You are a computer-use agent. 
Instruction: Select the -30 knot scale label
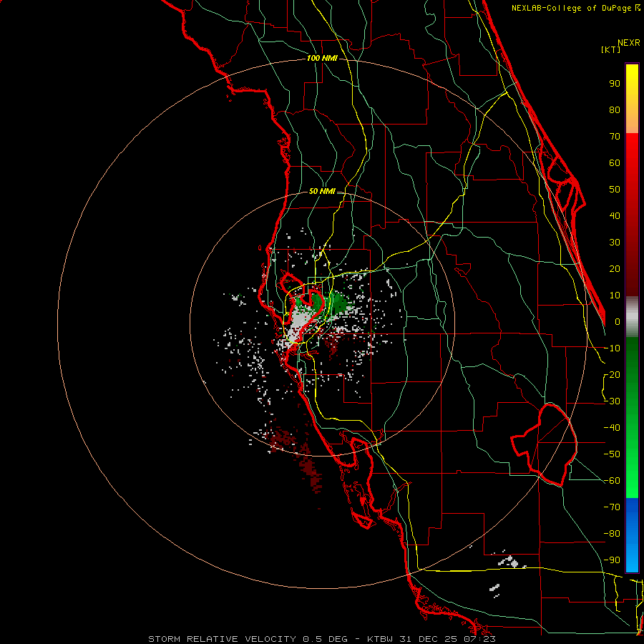[612, 401]
